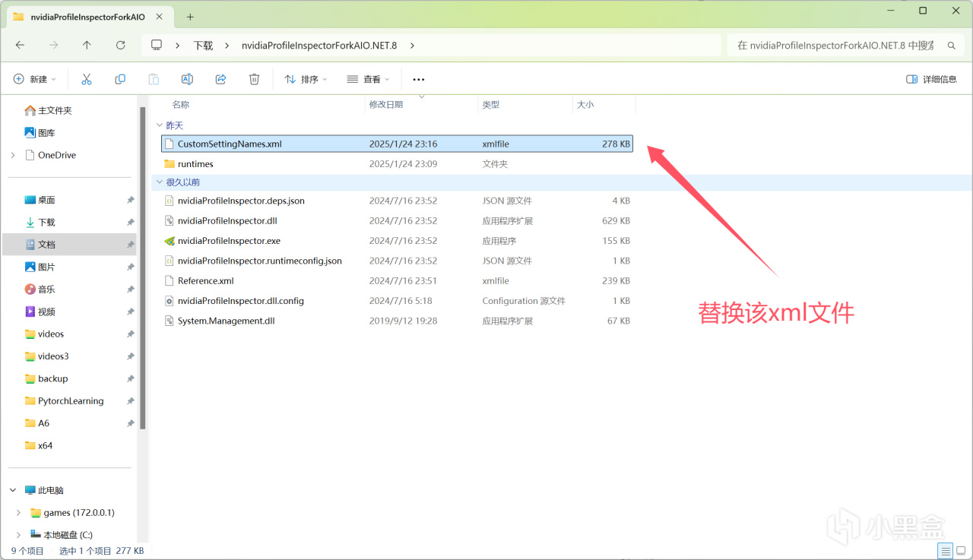Sort by the 名称 column header
The image size is (973, 560).
pyautogui.click(x=180, y=105)
